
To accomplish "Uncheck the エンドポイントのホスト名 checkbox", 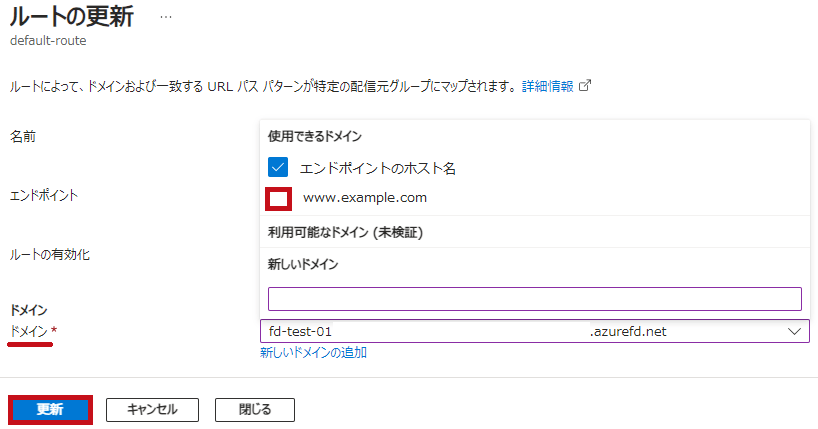I will point(278,168).
